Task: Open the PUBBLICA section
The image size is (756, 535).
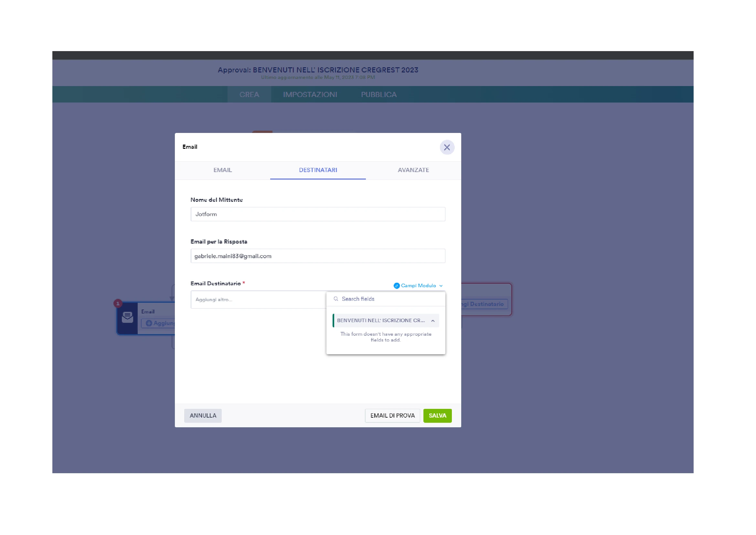Action: [379, 94]
